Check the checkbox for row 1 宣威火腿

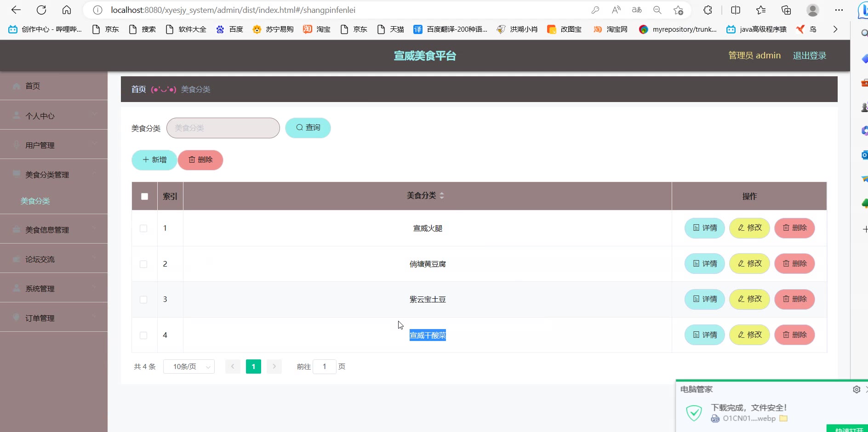point(143,228)
